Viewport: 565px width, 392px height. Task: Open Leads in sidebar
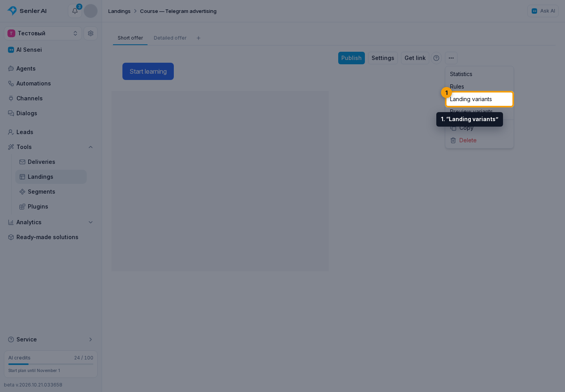pos(51,132)
